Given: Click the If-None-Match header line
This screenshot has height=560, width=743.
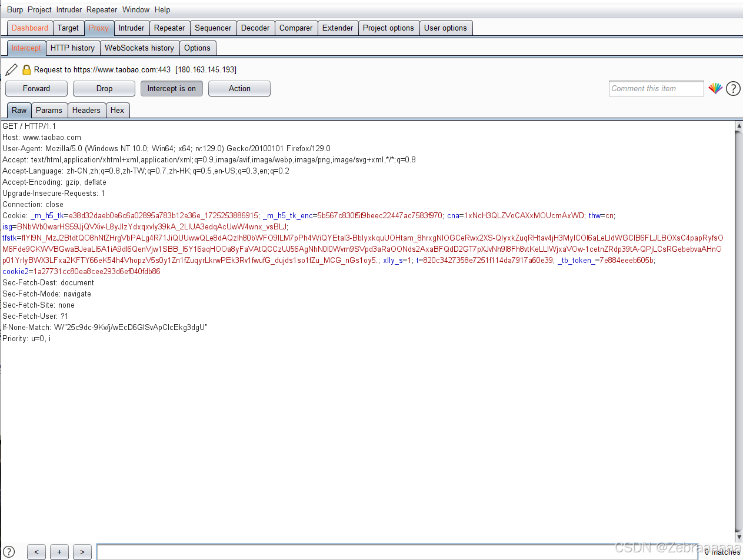Looking at the screenshot, I should point(105,328).
